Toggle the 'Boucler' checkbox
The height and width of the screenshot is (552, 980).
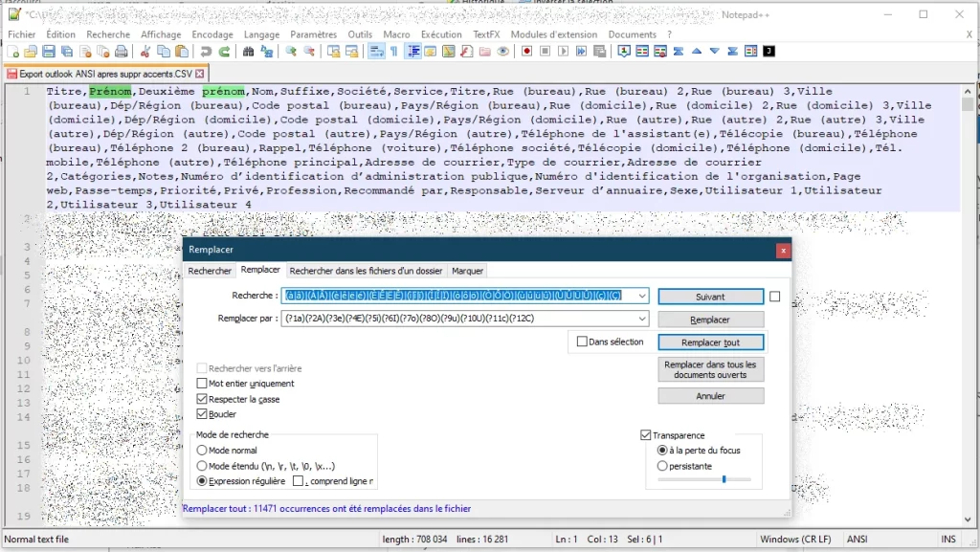point(202,414)
